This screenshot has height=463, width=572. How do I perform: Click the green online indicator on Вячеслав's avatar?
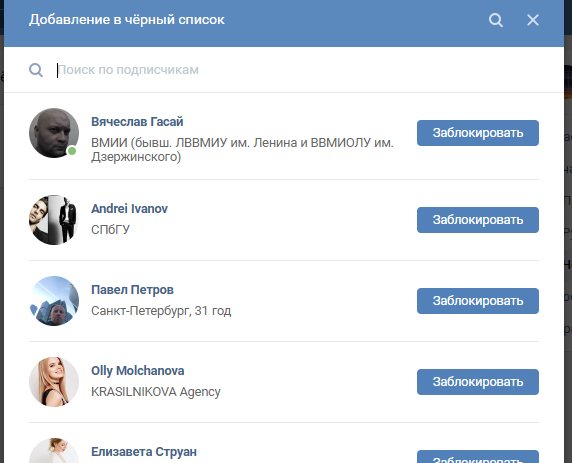pyautogui.click(x=72, y=150)
